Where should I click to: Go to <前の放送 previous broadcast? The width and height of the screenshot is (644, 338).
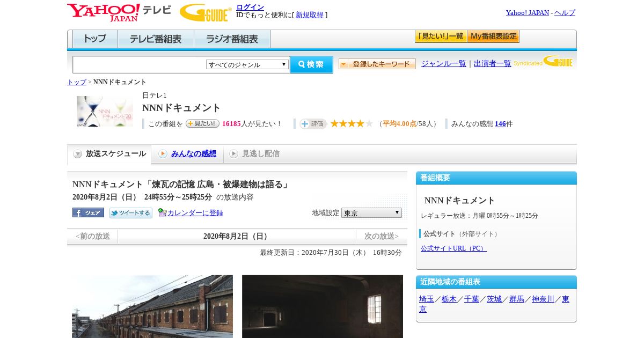pos(93,236)
